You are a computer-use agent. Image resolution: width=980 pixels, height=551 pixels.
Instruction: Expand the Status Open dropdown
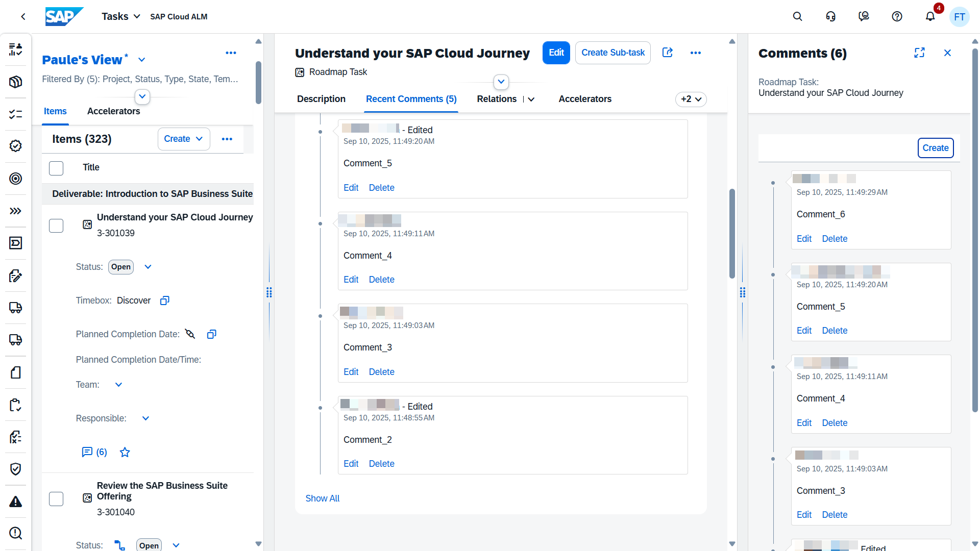coord(148,267)
